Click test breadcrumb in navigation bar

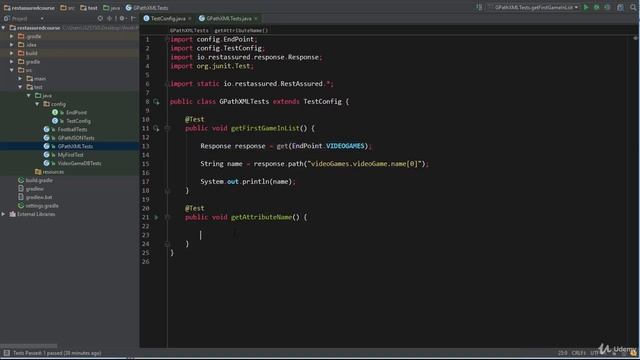click(89, 8)
